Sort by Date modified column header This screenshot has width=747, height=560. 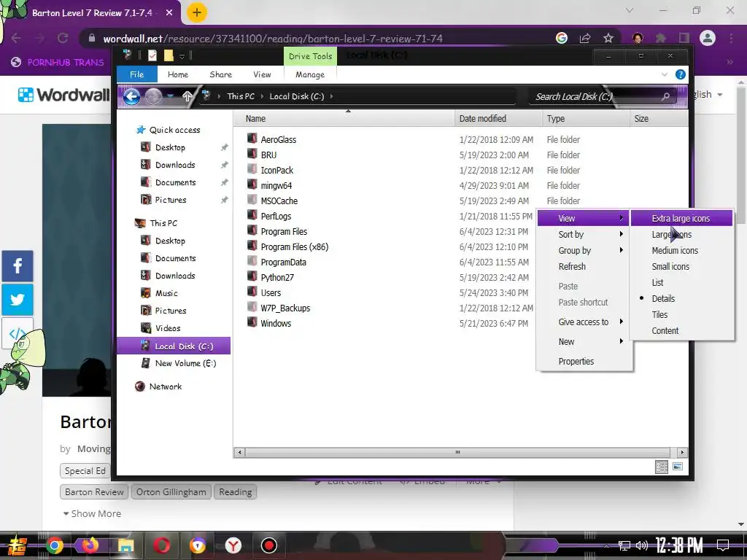coord(498,119)
